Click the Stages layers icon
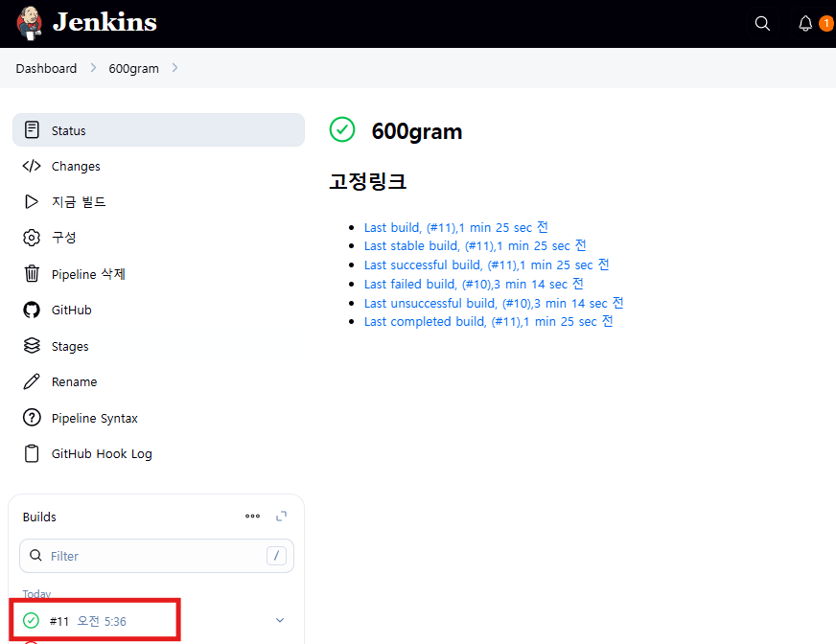The width and height of the screenshot is (836, 644). coord(32,345)
